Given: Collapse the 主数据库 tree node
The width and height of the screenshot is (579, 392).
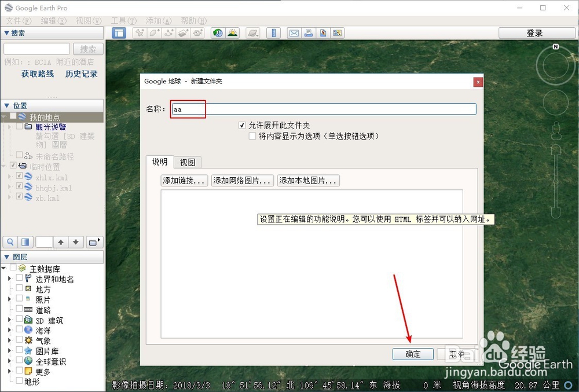Looking at the screenshot, I should point(4,268).
